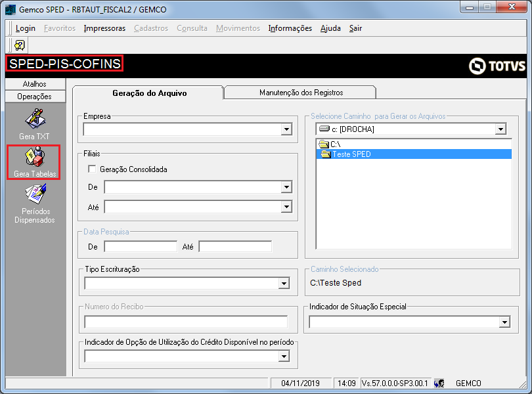Open Indicador de Opção de Utilização do Crédito dropdown

(284, 357)
